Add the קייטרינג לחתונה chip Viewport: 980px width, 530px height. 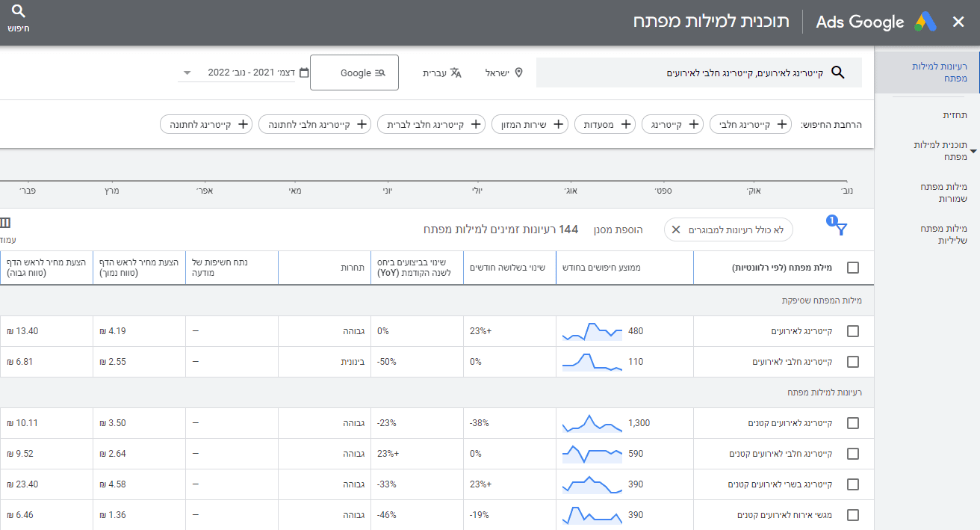point(206,124)
